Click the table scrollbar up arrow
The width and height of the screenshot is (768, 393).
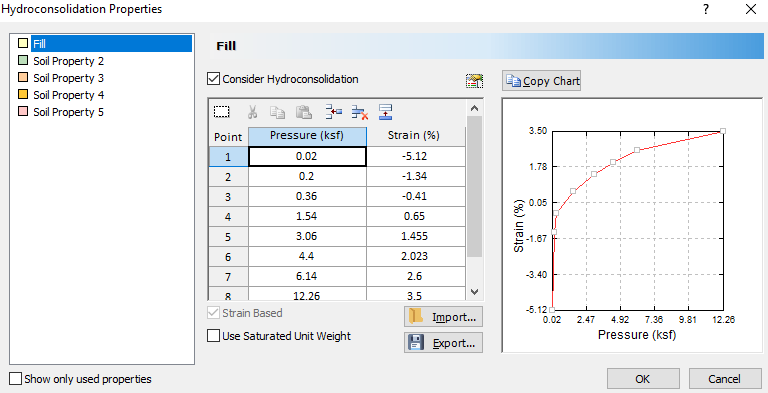(x=474, y=108)
